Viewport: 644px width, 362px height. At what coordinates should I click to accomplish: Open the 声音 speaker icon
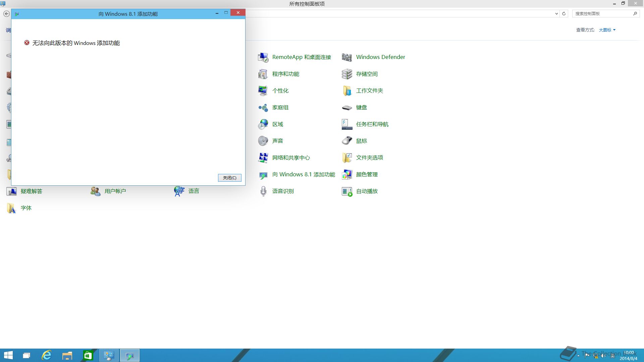pos(263,141)
